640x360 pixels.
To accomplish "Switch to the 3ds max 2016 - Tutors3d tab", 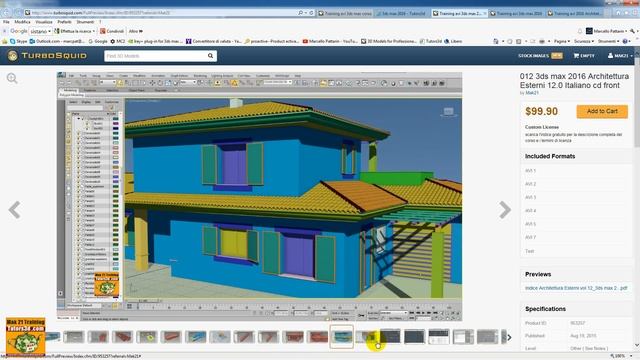I will coord(402,13).
